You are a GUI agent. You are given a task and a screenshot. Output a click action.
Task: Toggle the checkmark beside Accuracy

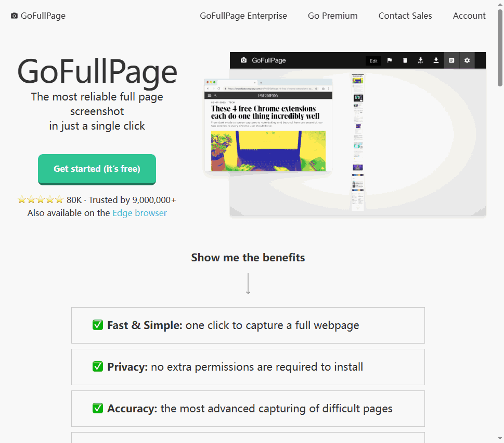tap(98, 408)
